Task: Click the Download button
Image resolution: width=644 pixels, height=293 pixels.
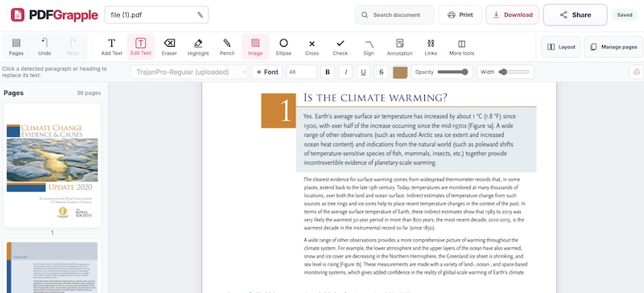Action: click(513, 14)
